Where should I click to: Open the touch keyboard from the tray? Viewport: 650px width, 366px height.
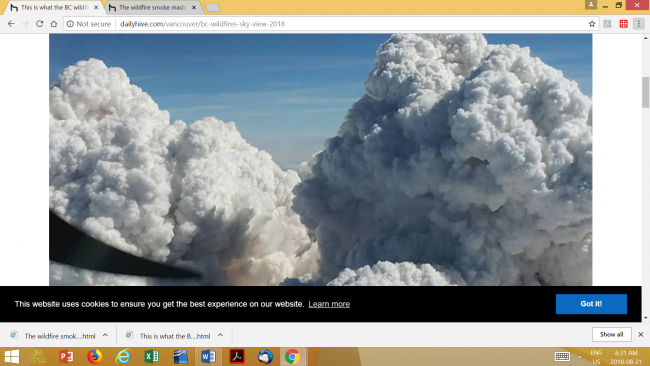562,356
